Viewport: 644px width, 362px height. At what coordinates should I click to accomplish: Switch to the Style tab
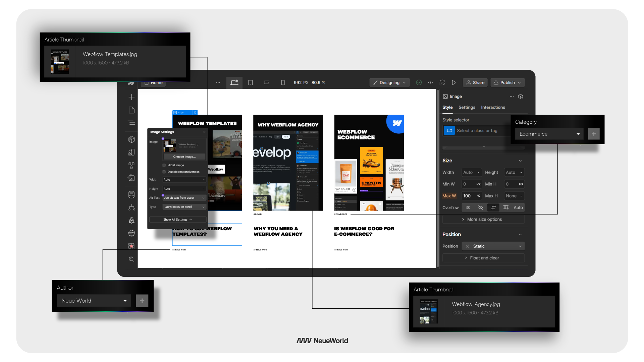(447, 107)
